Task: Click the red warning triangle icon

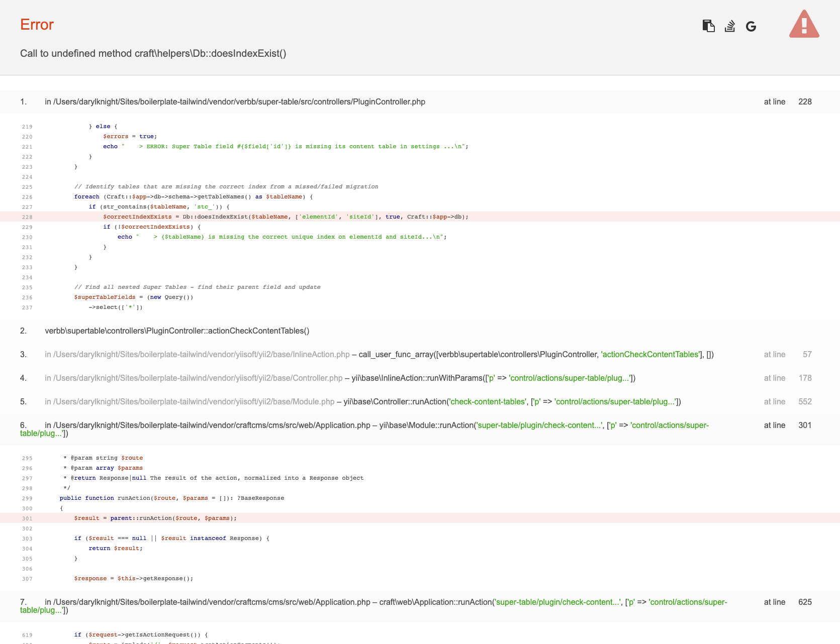Action: (x=804, y=23)
